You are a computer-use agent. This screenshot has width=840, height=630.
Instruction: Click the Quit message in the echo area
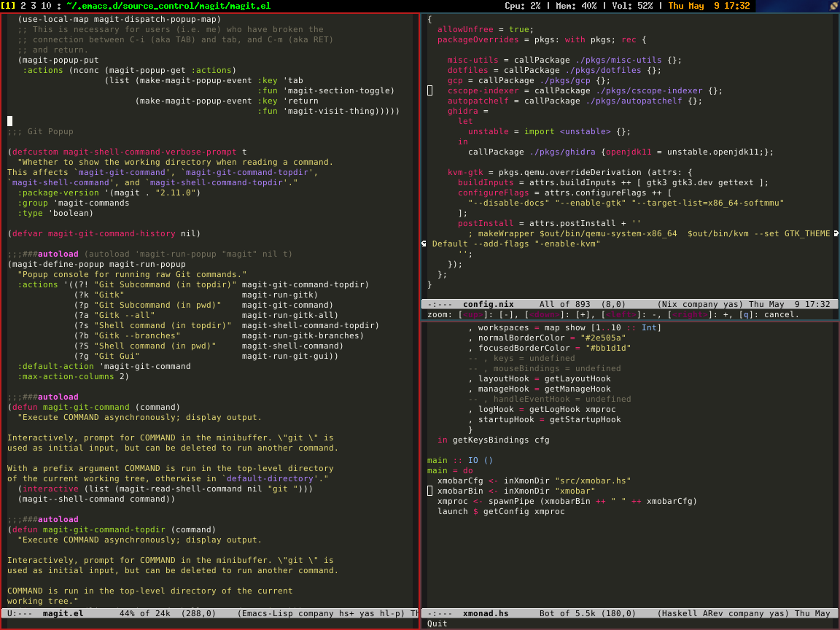click(x=437, y=623)
